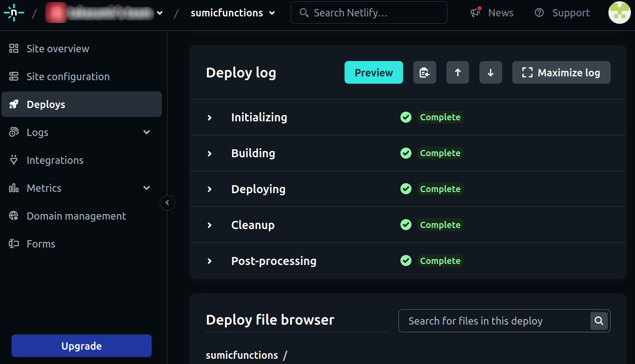Click the News megaphone icon

(476, 12)
